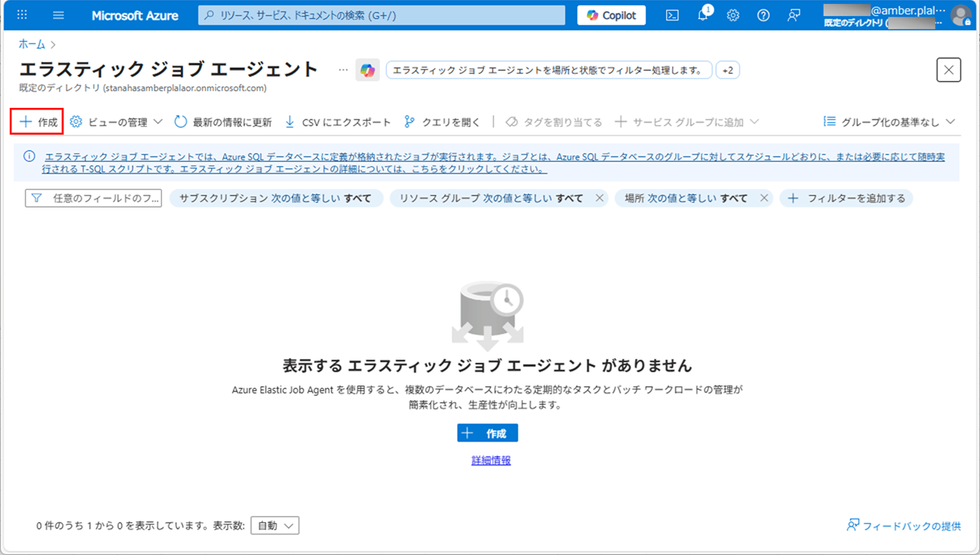Open the 詳細情報 link
This screenshot has height=555, width=980.
(x=491, y=460)
